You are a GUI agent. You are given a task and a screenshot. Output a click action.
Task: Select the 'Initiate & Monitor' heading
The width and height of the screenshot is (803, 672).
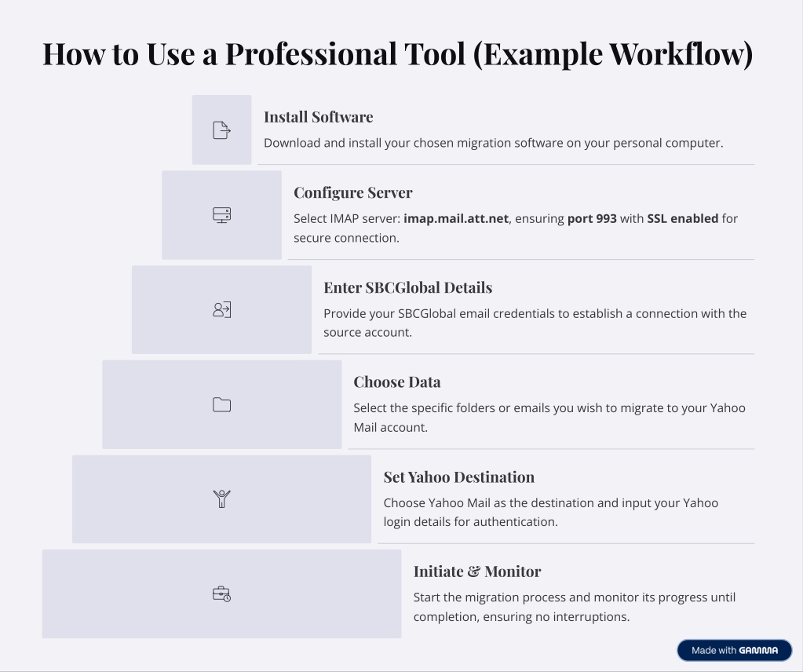(x=477, y=572)
